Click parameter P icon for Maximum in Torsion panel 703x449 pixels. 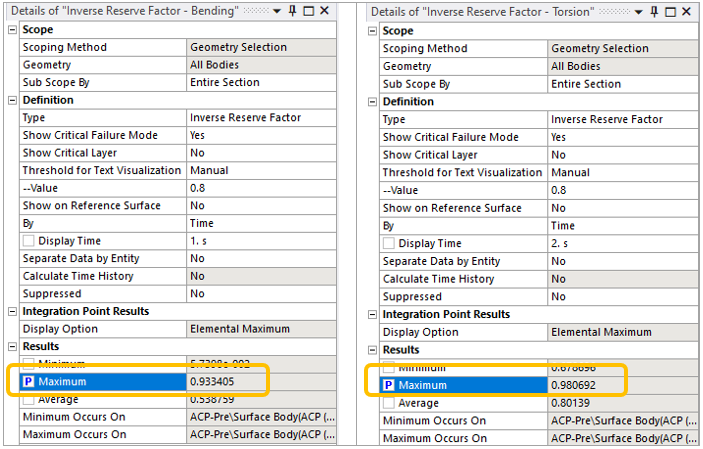pyautogui.click(x=389, y=385)
